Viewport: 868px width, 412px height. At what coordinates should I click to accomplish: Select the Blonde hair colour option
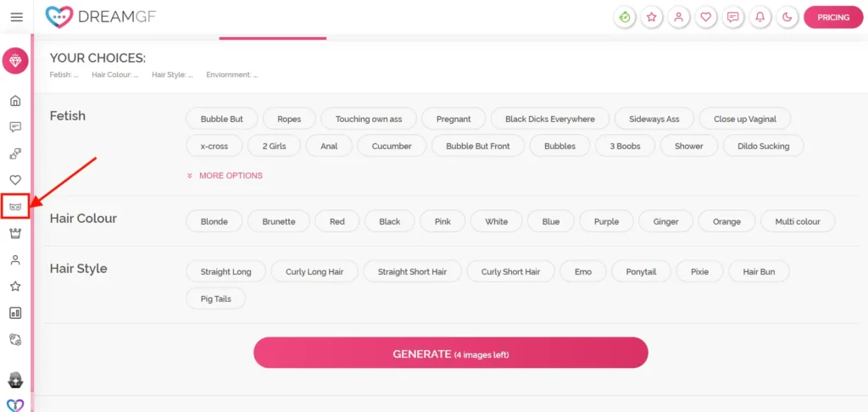[214, 222]
